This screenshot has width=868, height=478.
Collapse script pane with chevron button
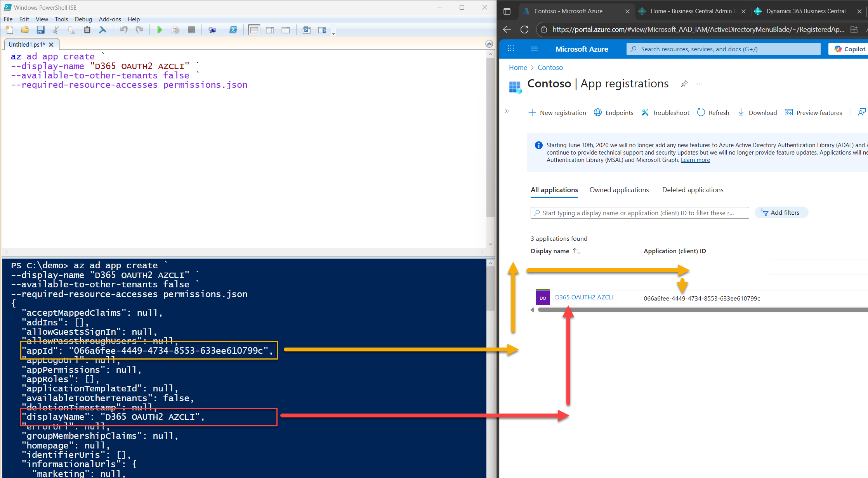coord(489,44)
